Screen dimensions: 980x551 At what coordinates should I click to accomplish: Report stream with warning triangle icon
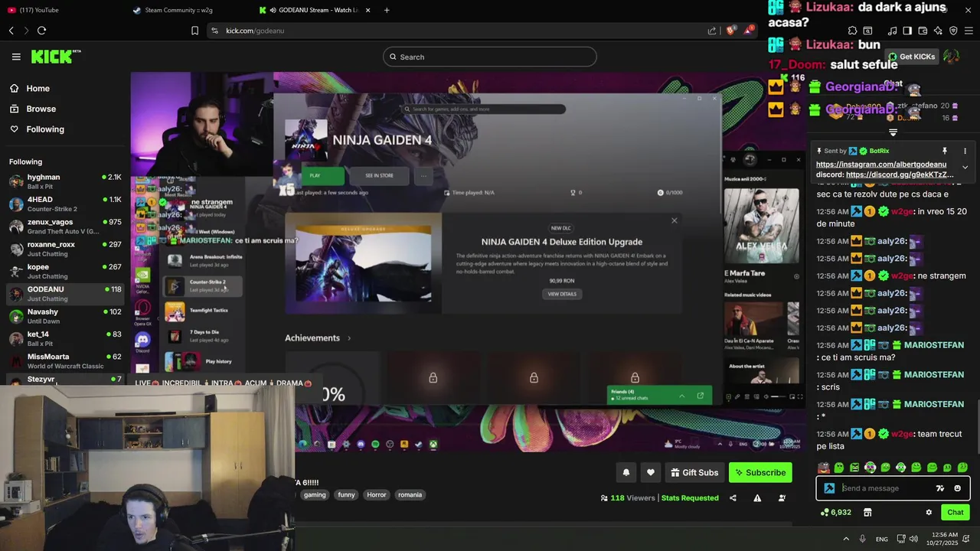pos(757,498)
